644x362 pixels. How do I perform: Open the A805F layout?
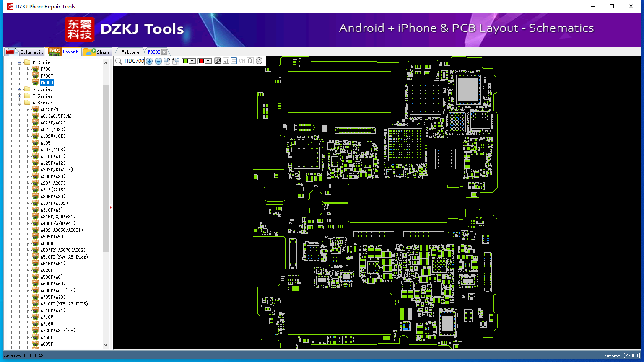pos(47,344)
